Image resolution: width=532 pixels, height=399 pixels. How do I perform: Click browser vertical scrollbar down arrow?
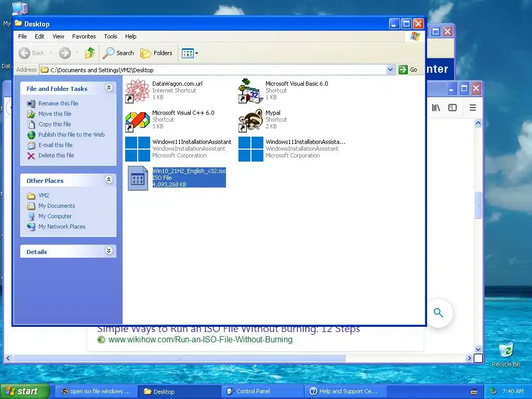(478, 349)
